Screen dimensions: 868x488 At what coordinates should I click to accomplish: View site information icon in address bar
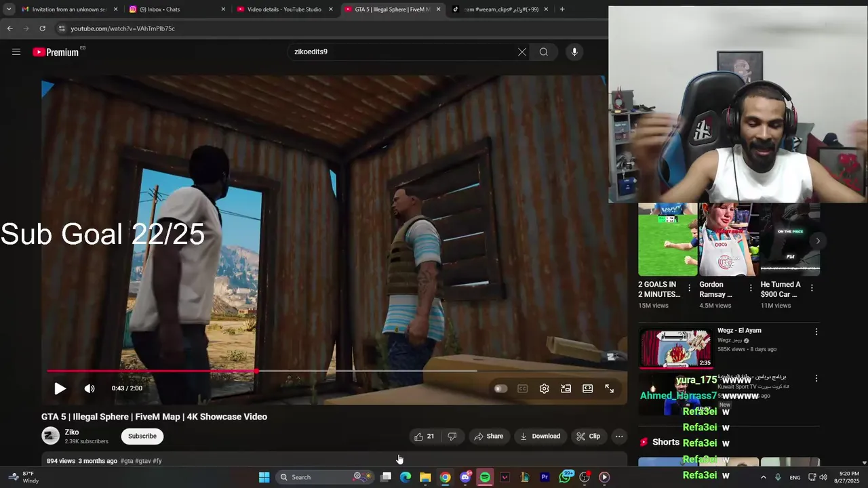[x=62, y=28]
